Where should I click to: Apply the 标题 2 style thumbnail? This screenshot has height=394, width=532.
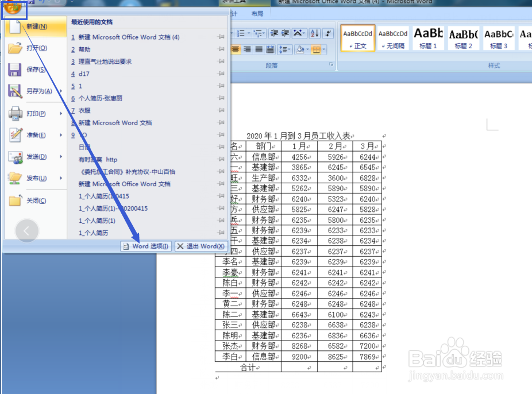click(x=464, y=38)
